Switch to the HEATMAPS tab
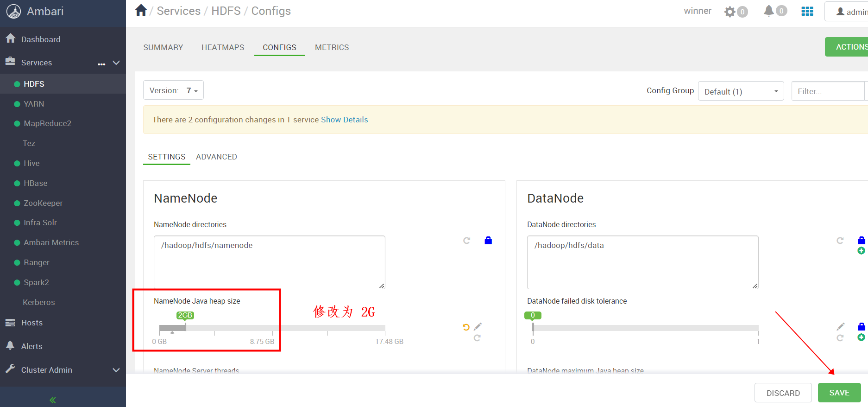Viewport: 868px width, 407px height. pyautogui.click(x=223, y=47)
